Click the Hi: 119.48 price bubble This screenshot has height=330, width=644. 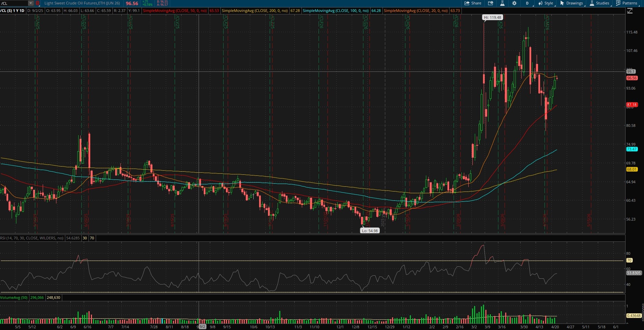[x=493, y=17]
